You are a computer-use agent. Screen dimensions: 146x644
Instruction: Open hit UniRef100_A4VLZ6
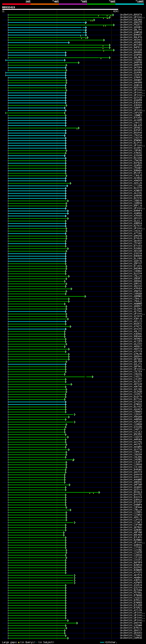(131, 183)
